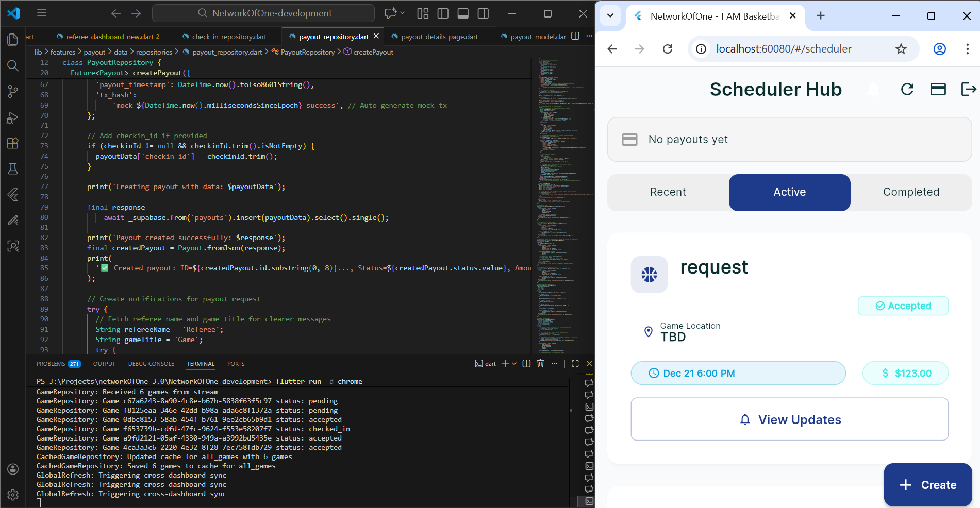The width and height of the screenshot is (980, 508).
Task: Open the notification bell in Scheduler Hub
Action: click(872, 89)
